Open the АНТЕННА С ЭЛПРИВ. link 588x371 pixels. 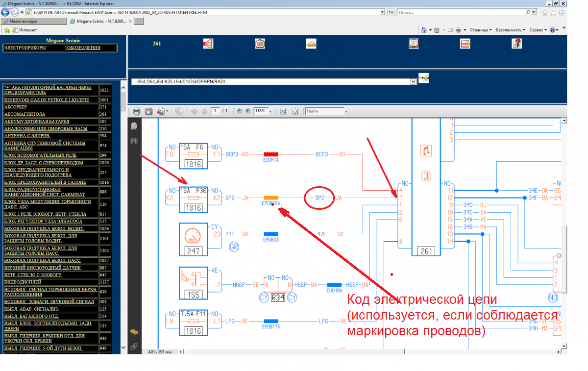27,135
